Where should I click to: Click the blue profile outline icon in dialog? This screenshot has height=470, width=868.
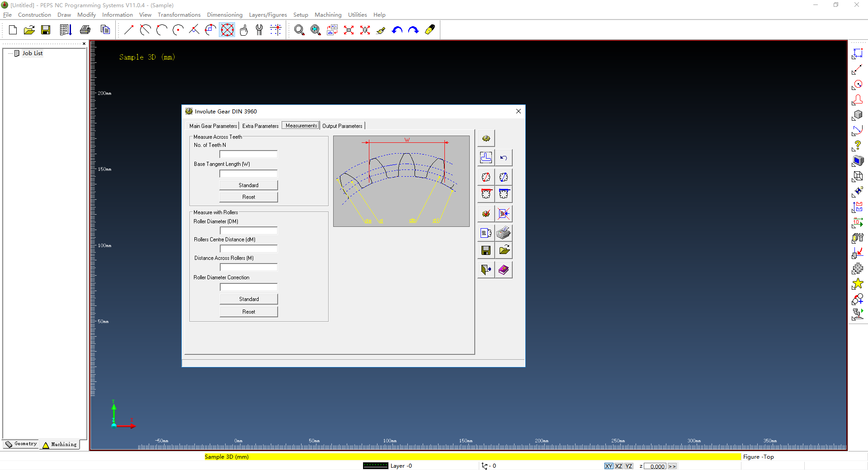486,158
